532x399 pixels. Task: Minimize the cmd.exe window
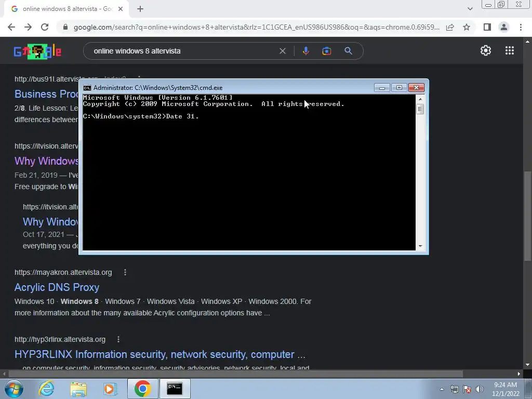click(x=382, y=88)
